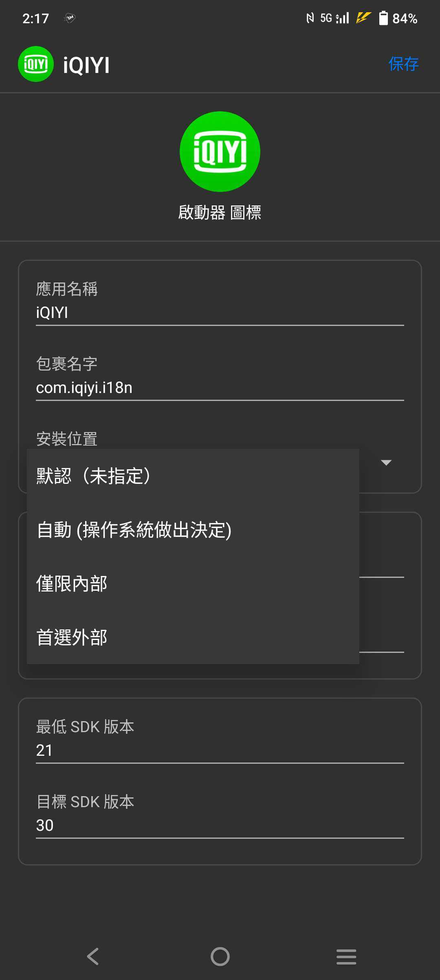This screenshot has height=980, width=440.
Task: Tap the battery status icon
Action: (383, 18)
